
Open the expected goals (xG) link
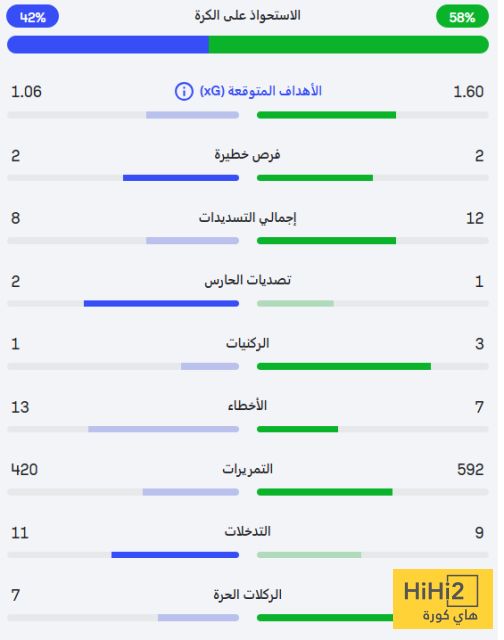tap(260, 91)
